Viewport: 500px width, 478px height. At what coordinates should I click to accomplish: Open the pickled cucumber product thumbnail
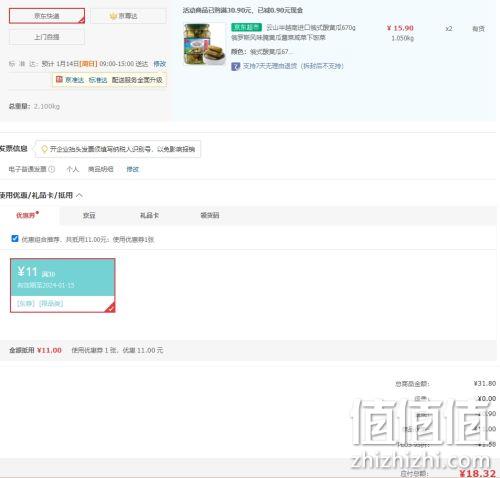204,44
